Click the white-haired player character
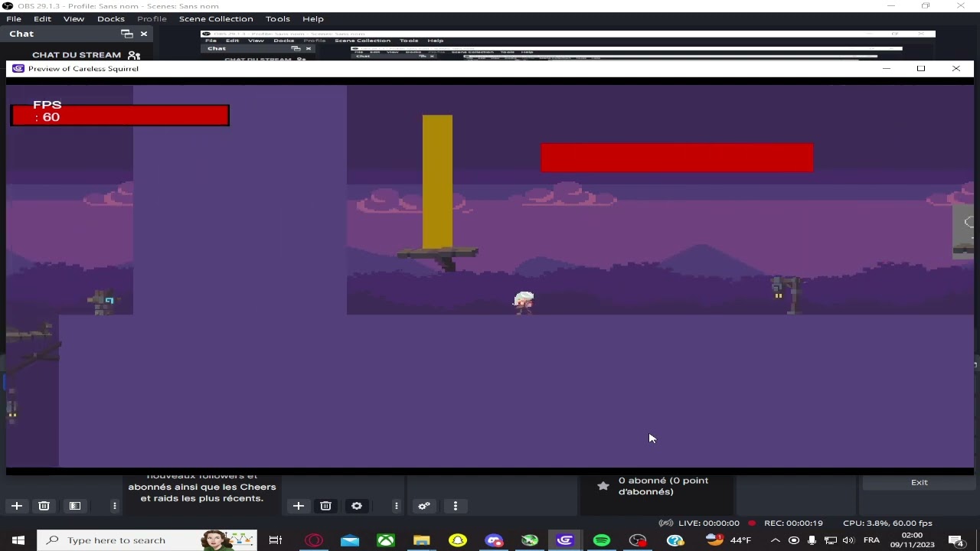This screenshot has width=980, height=551. click(x=524, y=302)
